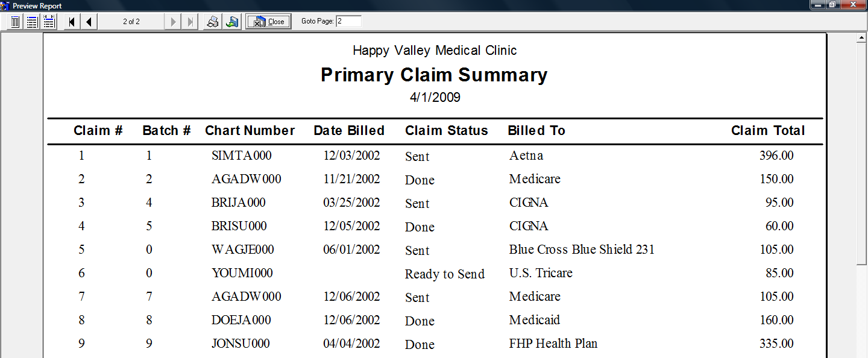Click the Ready to Send status entry
This screenshot has width=868, height=358.
point(445,274)
